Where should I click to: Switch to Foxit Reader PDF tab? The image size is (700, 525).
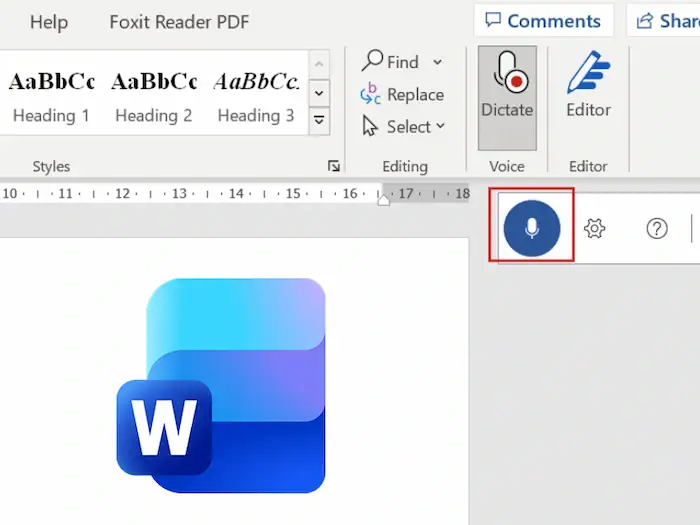[x=179, y=22]
